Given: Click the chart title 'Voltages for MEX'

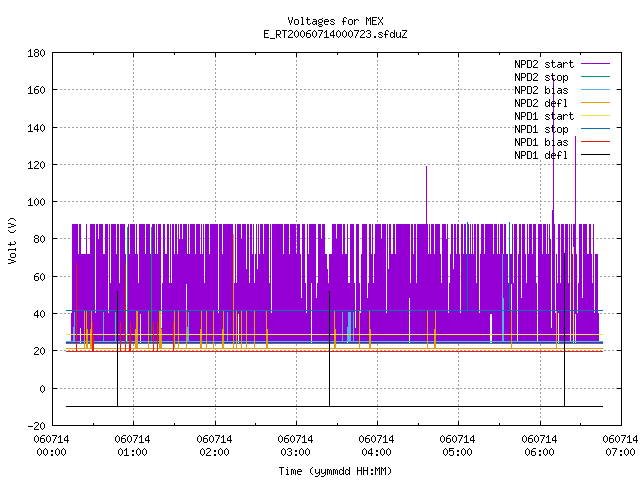Looking at the screenshot, I should click(x=335, y=21).
